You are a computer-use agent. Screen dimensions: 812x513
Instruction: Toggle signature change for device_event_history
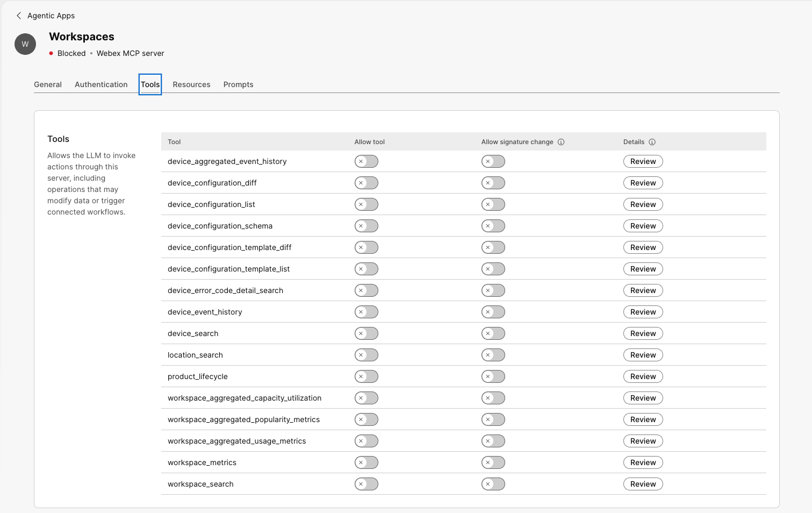tap(493, 312)
